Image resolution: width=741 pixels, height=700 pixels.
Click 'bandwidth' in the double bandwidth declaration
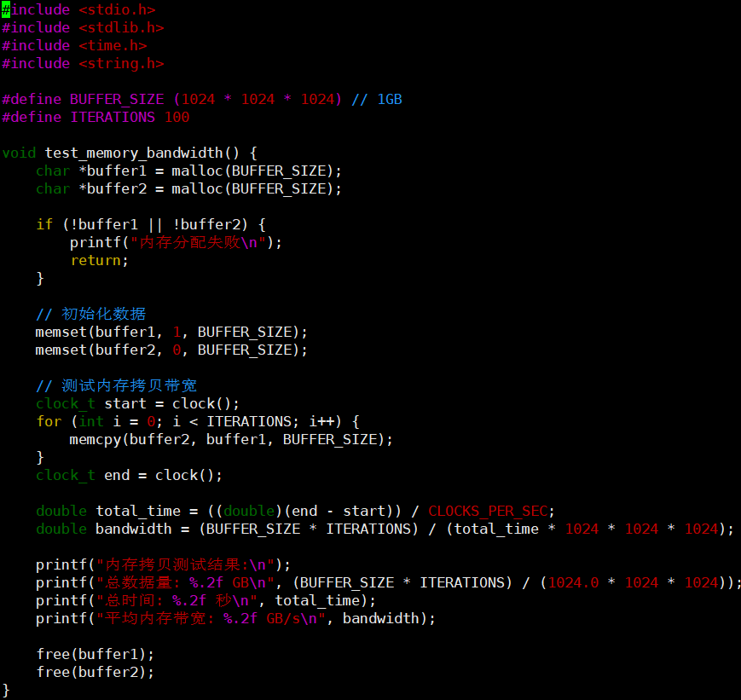point(134,529)
